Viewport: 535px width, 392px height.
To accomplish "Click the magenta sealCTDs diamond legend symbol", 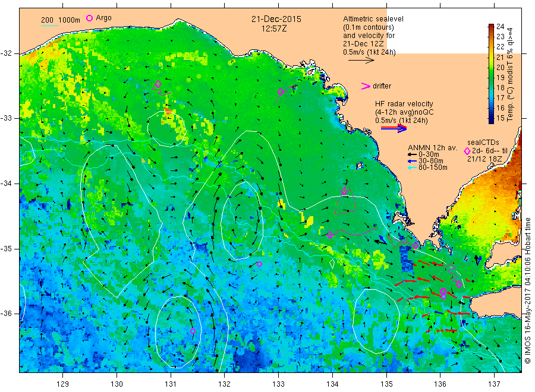I will point(467,151).
